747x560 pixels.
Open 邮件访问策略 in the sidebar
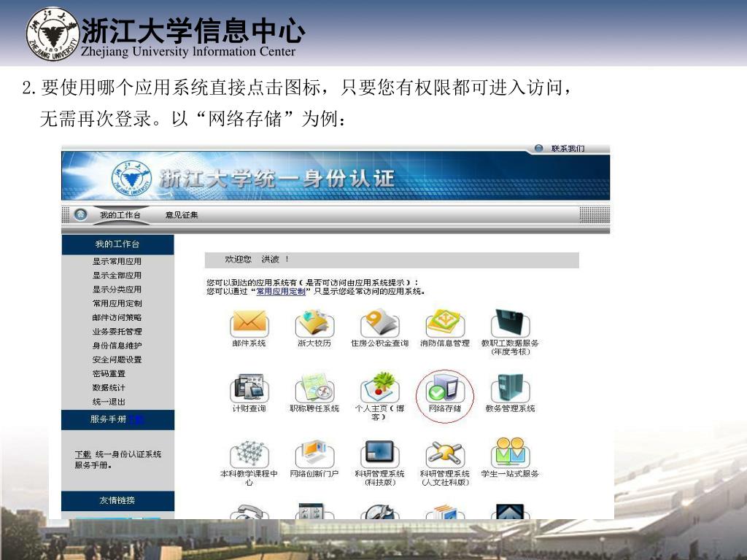[x=117, y=317]
